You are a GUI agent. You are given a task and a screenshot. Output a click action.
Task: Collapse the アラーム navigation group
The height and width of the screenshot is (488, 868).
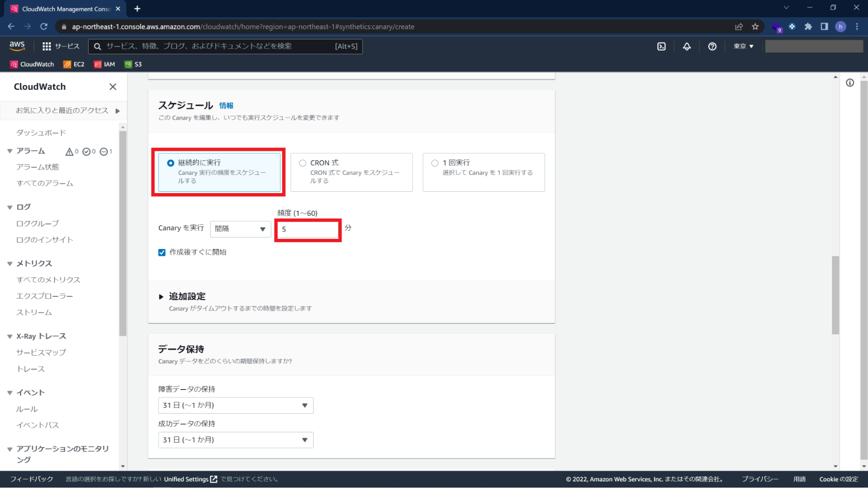[10, 151]
